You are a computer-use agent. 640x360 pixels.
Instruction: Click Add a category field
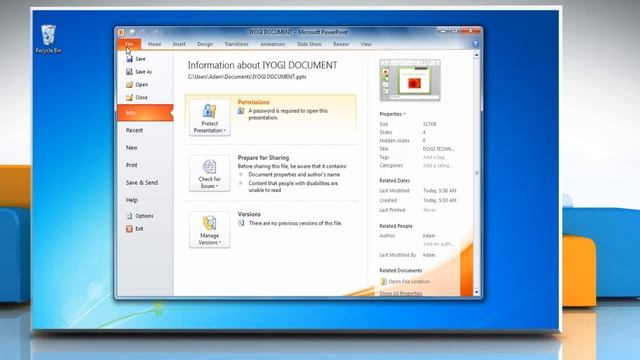coord(438,165)
